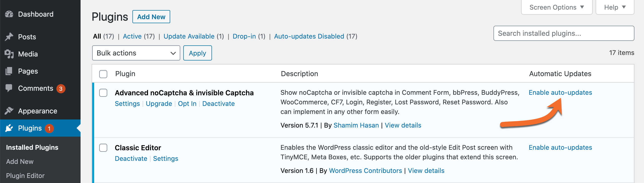The image size is (644, 183).
Task: Enable auto-updates for Advanced noCaptcha
Action: coord(560,93)
